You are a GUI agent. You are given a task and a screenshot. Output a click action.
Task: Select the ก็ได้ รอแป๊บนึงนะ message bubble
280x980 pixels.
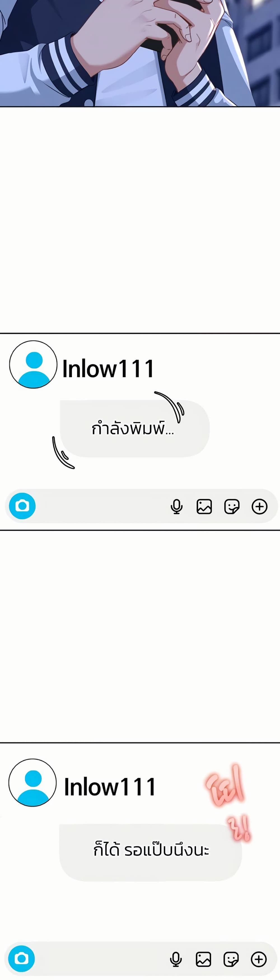(x=150, y=853)
